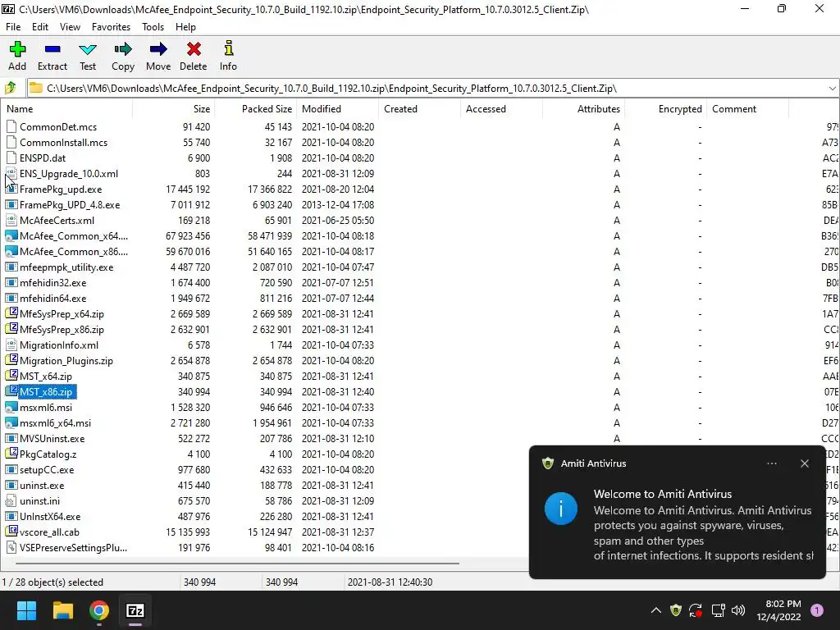Image resolution: width=840 pixels, height=630 pixels.
Task: Open the View menu
Action: (x=71, y=27)
